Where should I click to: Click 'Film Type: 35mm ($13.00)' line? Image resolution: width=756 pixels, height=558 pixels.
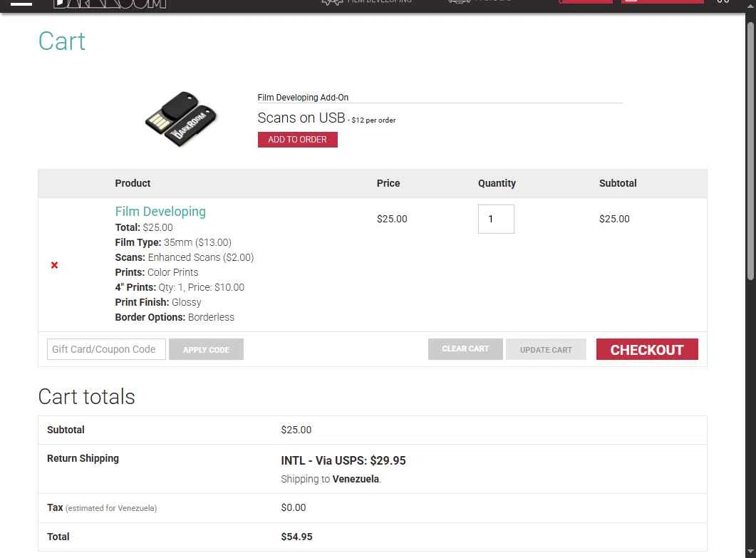tap(173, 242)
